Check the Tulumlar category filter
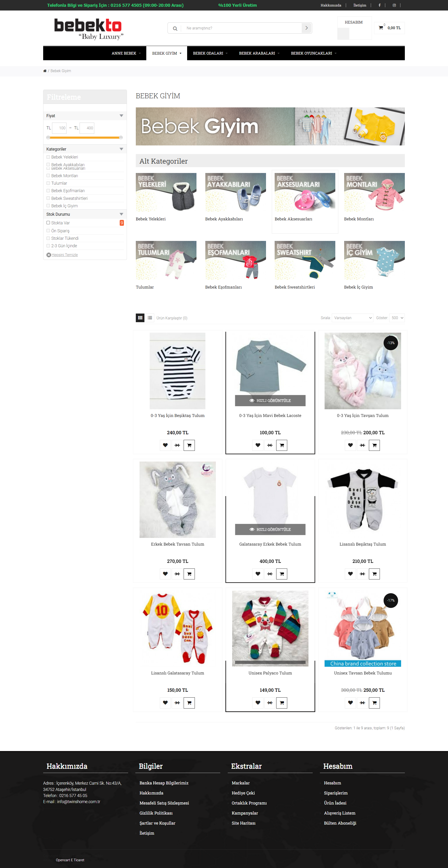 (48, 183)
